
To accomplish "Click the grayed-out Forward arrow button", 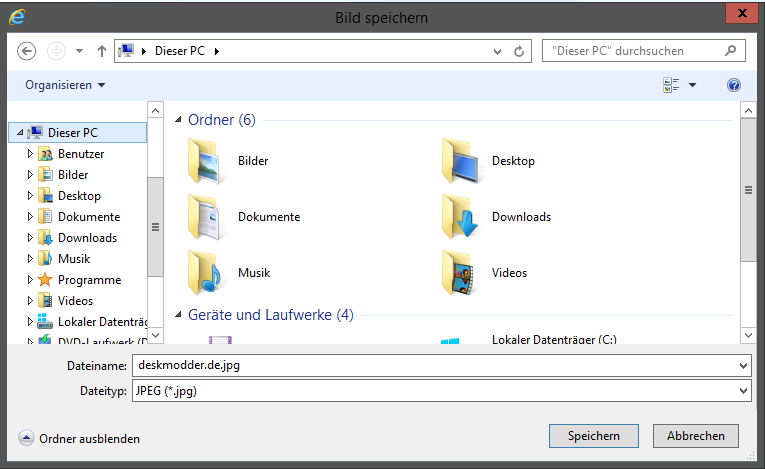I will point(56,51).
